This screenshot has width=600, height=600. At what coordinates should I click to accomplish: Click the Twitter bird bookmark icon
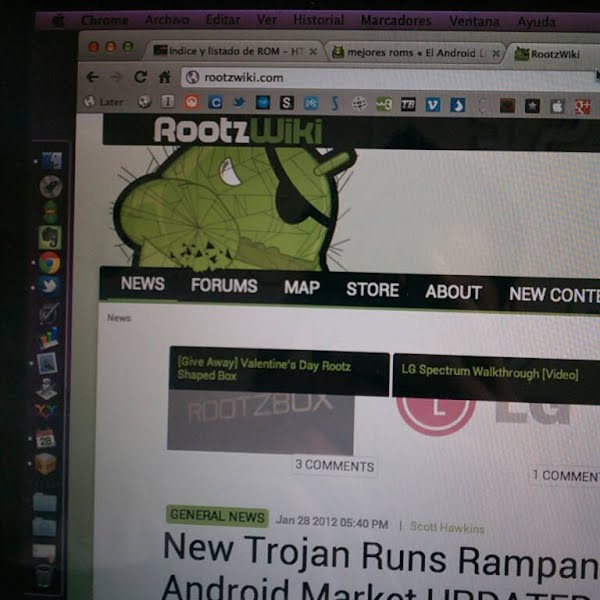pos(239,102)
